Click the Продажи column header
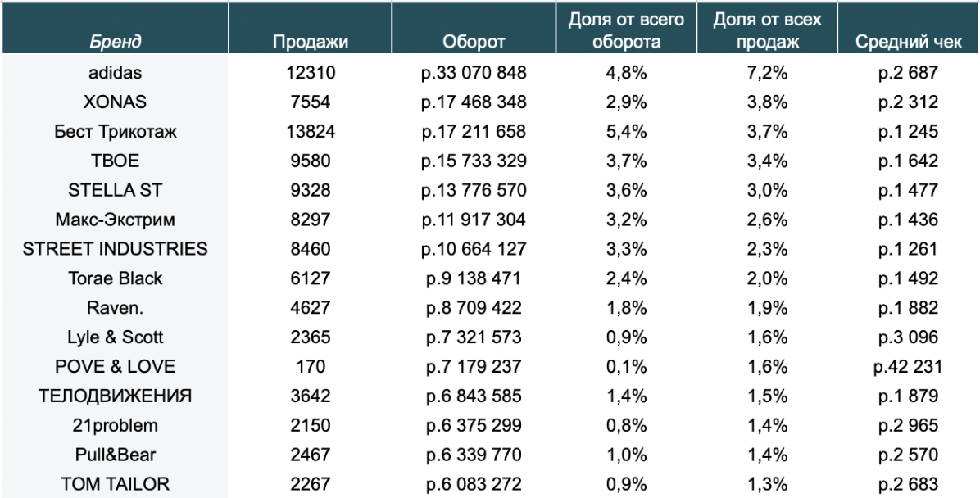 311,42
